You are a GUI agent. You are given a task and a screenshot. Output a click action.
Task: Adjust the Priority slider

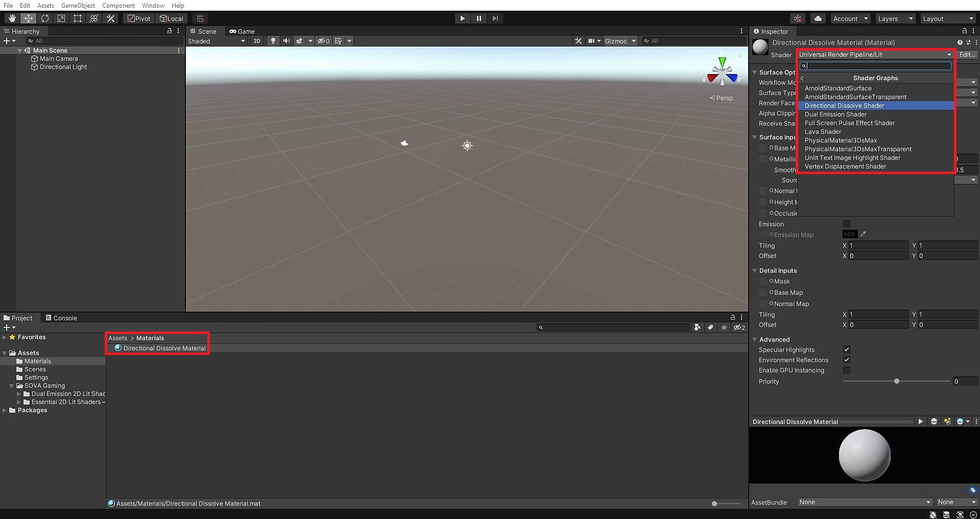click(897, 382)
